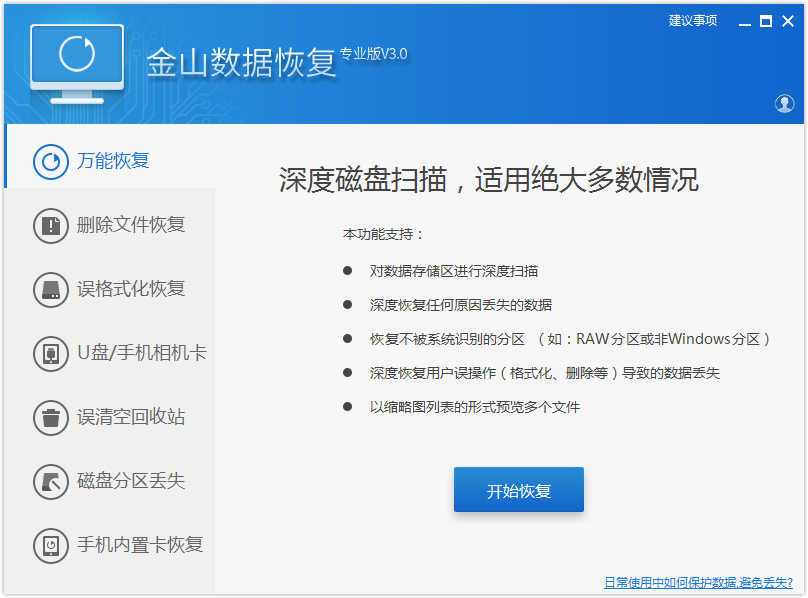
Task: Click the 删除文件恢复 exclamation mark icon
Action: pyautogui.click(x=50, y=226)
